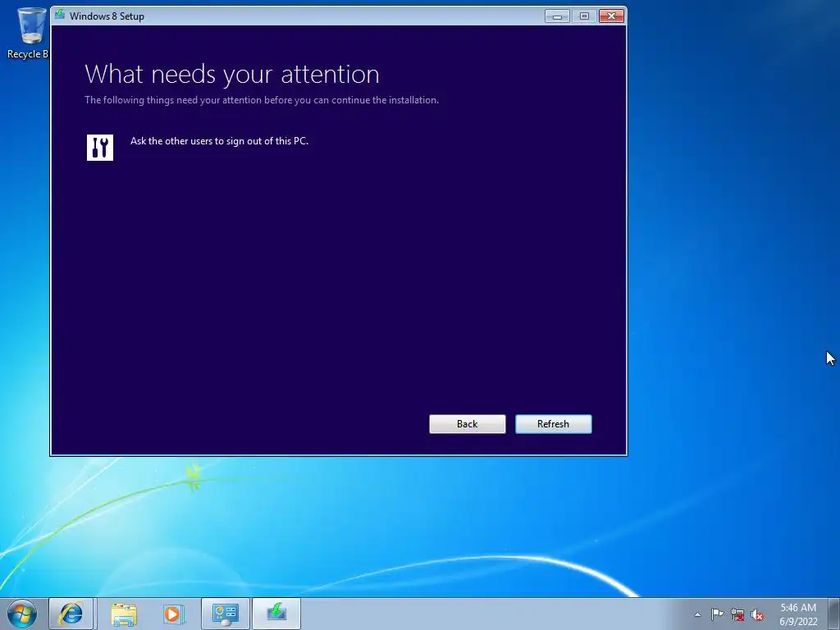This screenshot has width=840, height=630.
Task: Show hidden tray icons arrow
Action: (697, 614)
